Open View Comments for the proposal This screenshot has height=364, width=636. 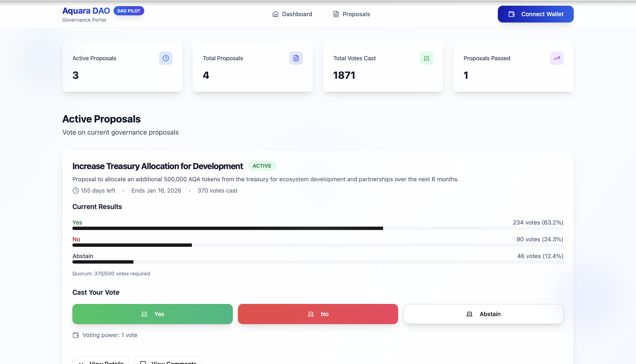(168, 361)
